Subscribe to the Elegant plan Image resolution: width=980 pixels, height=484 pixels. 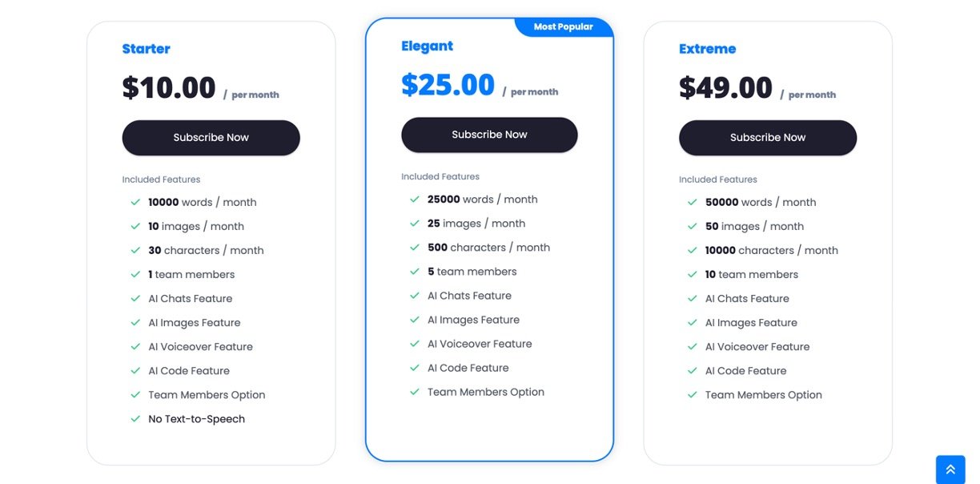coord(489,135)
